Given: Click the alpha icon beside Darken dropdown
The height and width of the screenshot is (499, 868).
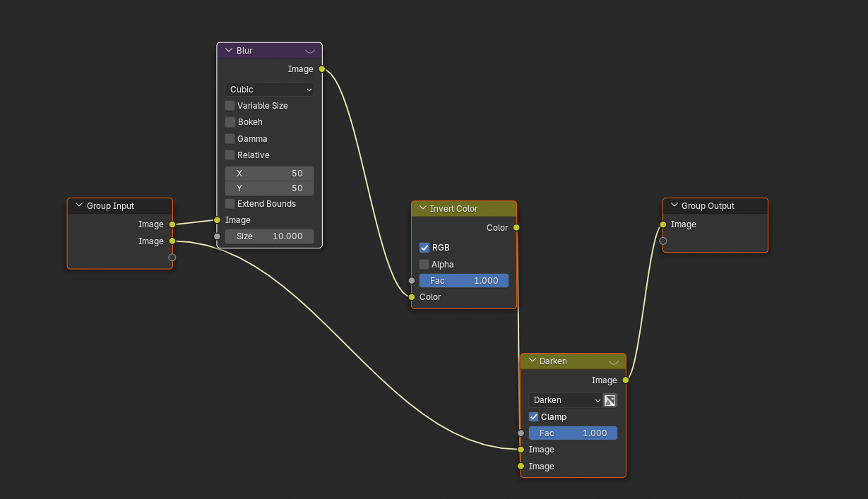Looking at the screenshot, I should [610, 400].
